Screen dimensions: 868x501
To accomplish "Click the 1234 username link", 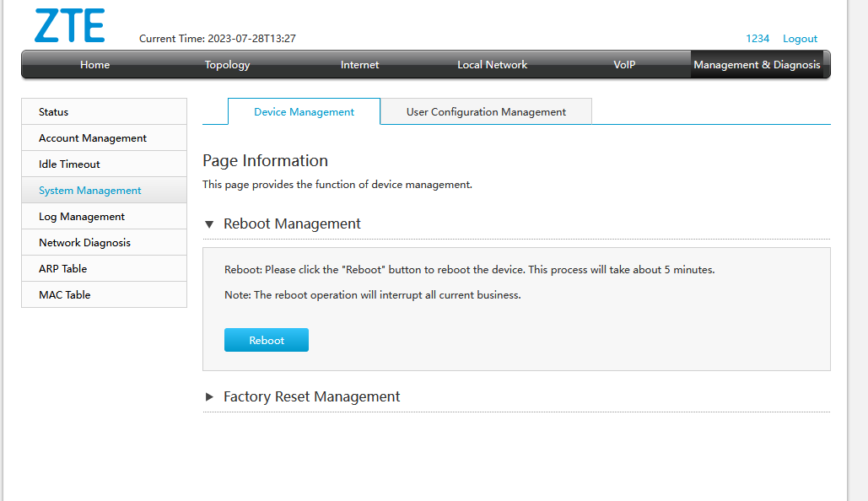I will 757,39.
